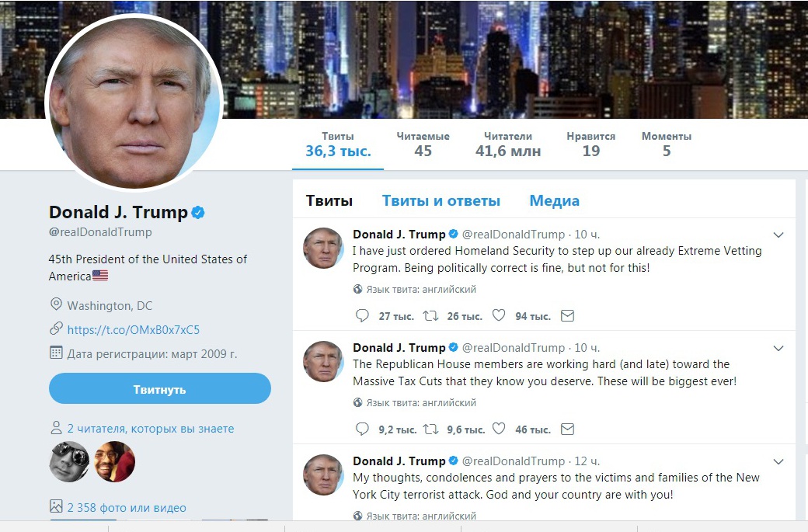This screenshot has width=808, height=532.
Task: Open 2 358 фото или видео link
Action: click(x=127, y=507)
